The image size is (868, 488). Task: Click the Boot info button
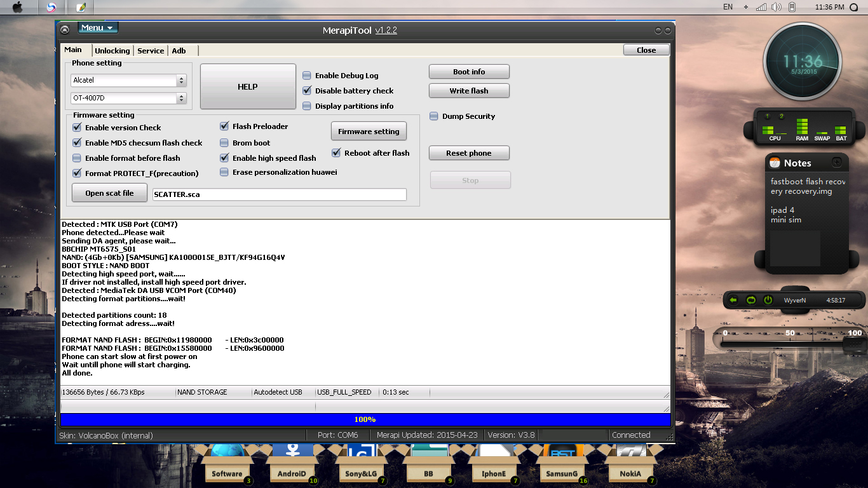click(469, 72)
